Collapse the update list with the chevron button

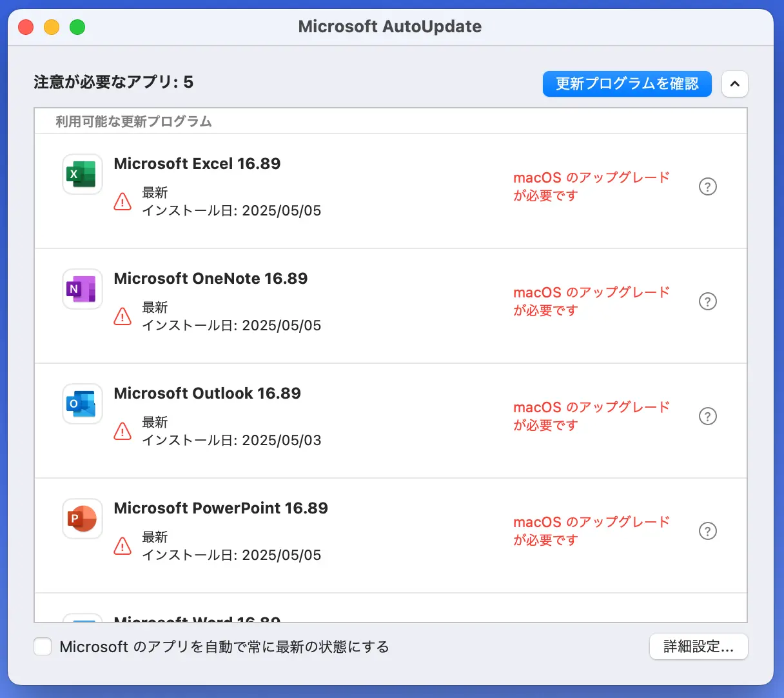pos(734,83)
